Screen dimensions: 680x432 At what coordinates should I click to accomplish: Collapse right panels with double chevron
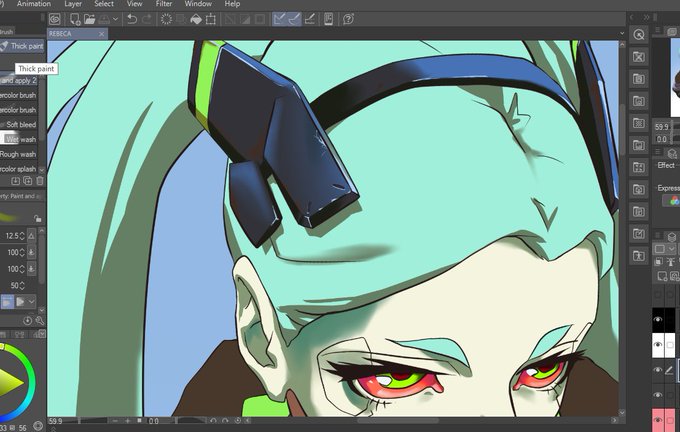pos(646,17)
